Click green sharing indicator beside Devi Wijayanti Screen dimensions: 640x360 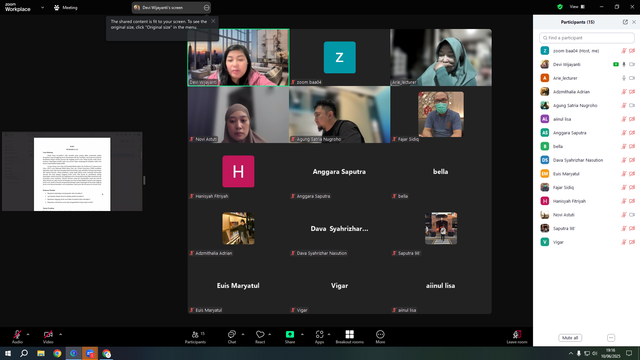click(616, 64)
